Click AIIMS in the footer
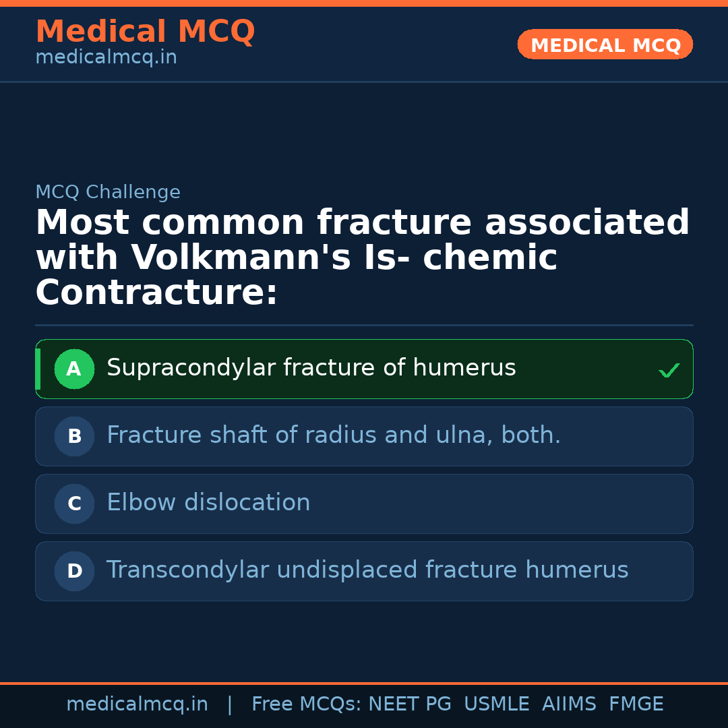Viewport: 728px width, 728px height. click(x=569, y=704)
